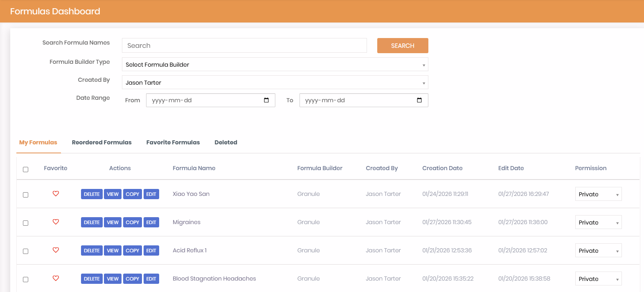The width and height of the screenshot is (644, 292).
Task: Expand the Select Formula Builder dropdown
Action: [275, 65]
